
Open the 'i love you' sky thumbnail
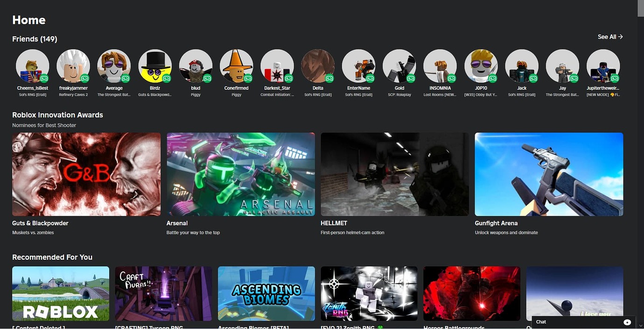tap(575, 293)
